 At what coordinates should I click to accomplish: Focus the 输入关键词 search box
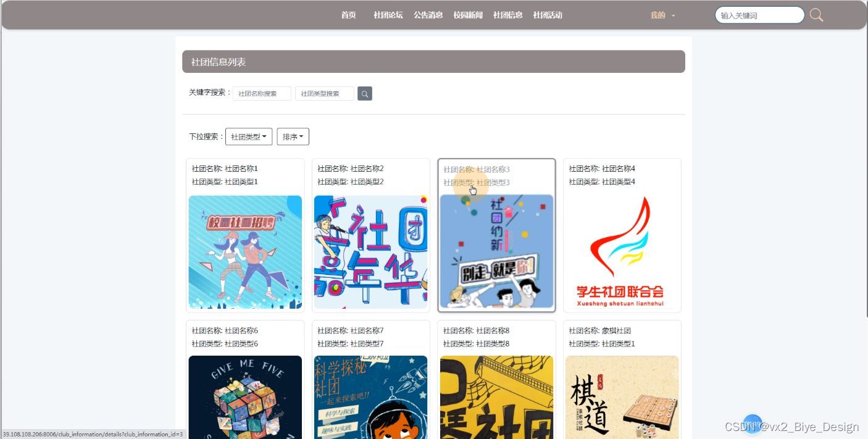click(x=759, y=15)
